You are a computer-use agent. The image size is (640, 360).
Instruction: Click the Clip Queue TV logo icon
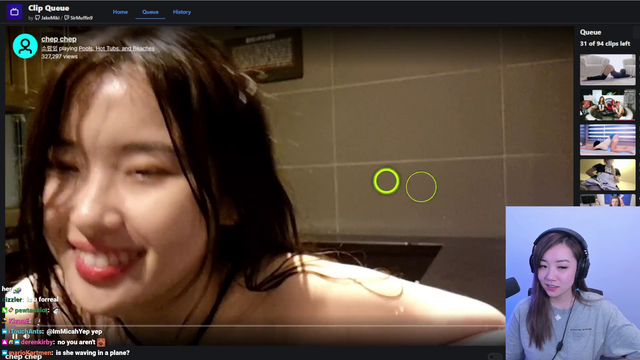14,12
